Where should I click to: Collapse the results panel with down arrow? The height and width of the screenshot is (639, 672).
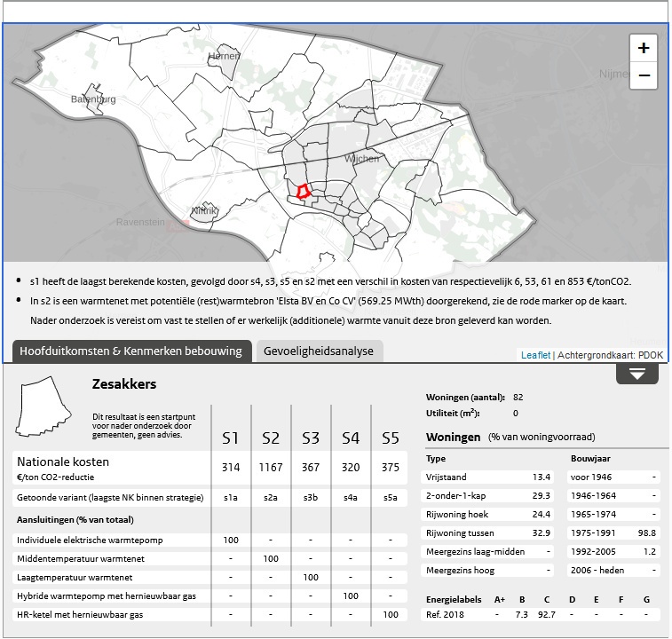click(637, 375)
